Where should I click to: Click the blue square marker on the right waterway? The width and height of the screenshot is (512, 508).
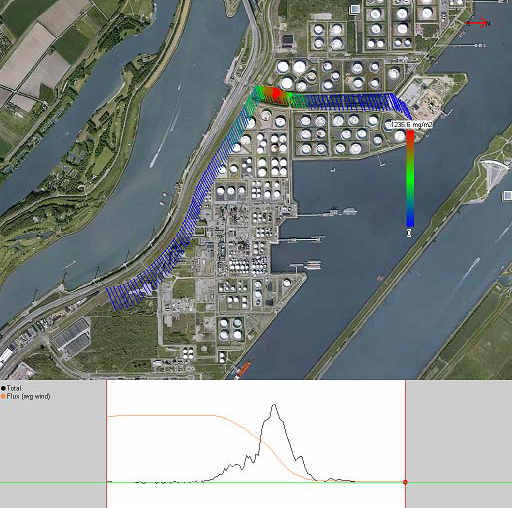[507, 196]
